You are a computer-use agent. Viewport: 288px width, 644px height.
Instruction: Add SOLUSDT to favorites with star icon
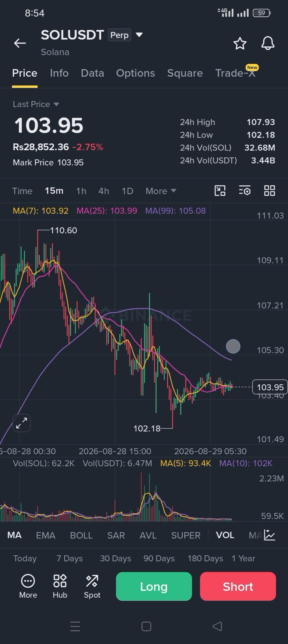240,43
